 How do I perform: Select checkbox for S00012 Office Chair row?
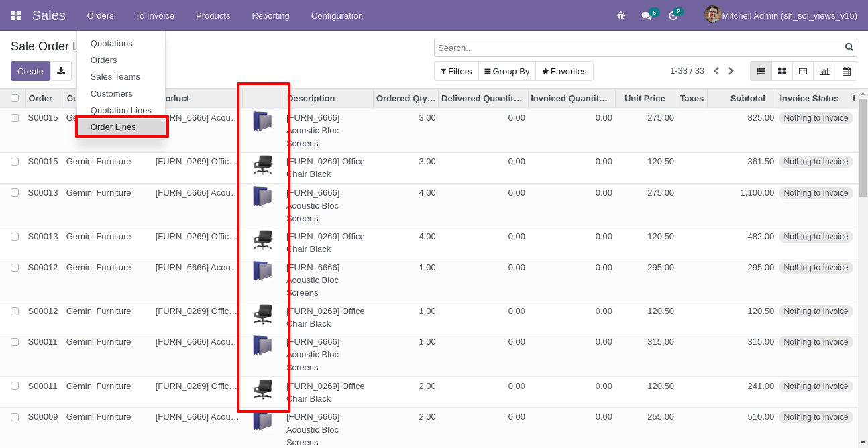tap(15, 311)
